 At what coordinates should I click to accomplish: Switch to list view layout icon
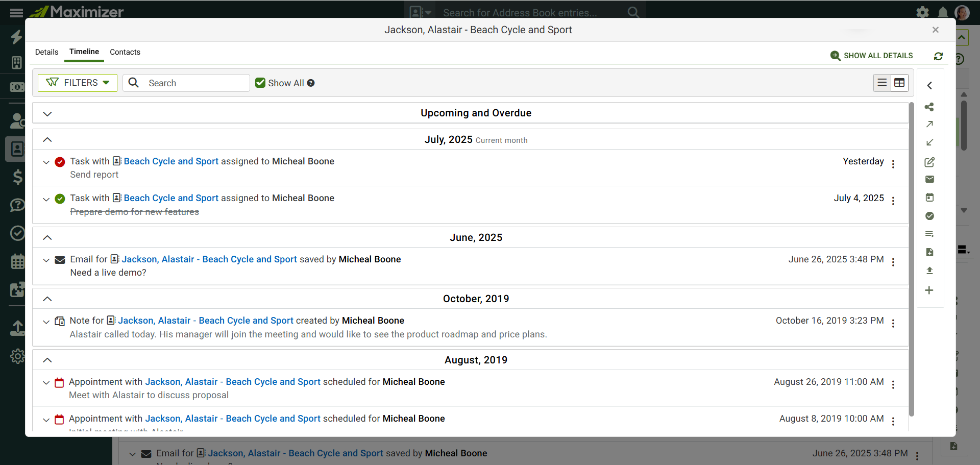click(x=882, y=83)
